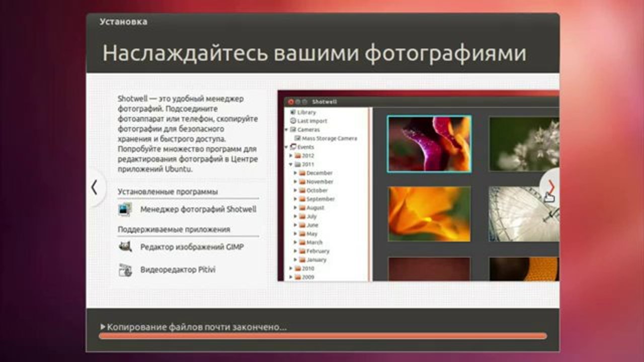Expand the June month arrow

point(295,225)
